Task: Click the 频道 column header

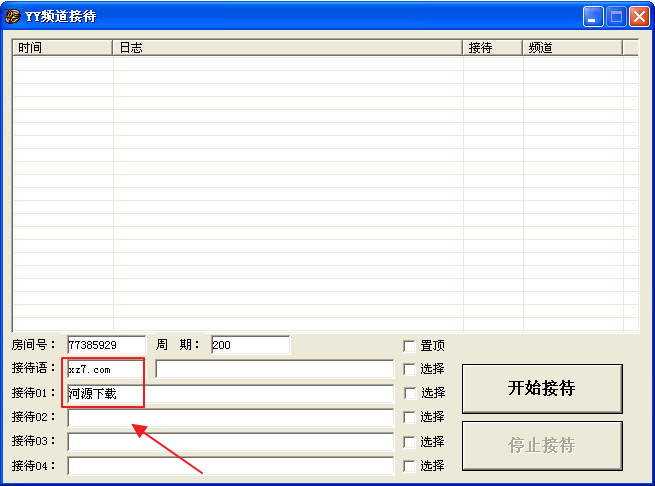Action: coord(572,48)
